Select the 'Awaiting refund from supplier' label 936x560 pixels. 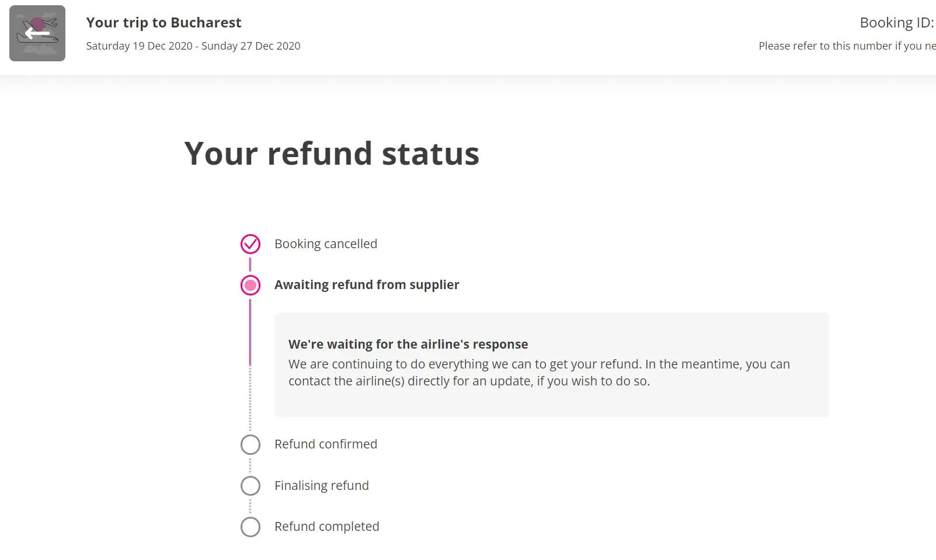tap(367, 285)
